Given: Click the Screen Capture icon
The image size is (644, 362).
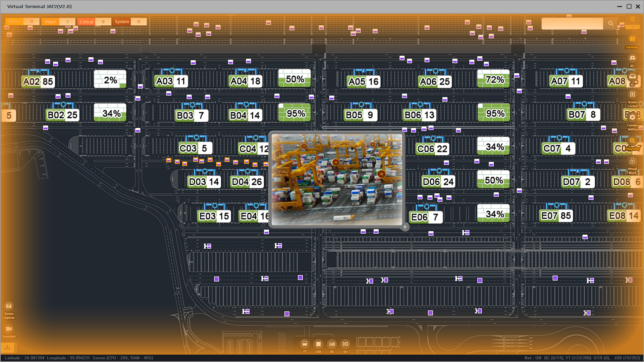Looking at the screenshot, I should [9, 306].
